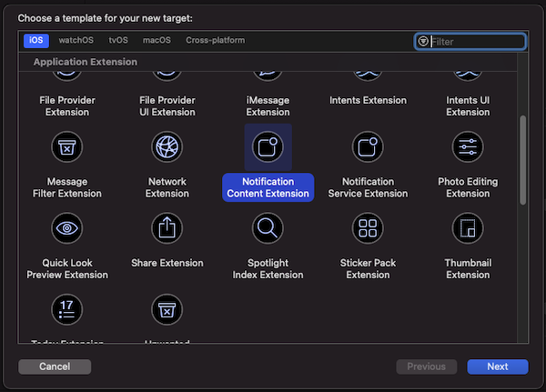Pick the Thumbnail Extension icon
The height and width of the screenshot is (392, 546).
[468, 228]
